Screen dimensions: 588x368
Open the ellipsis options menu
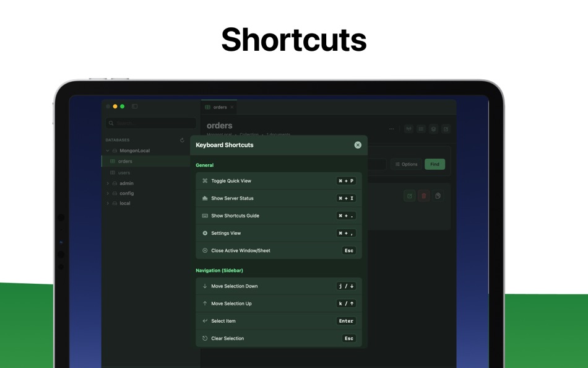coord(391,129)
